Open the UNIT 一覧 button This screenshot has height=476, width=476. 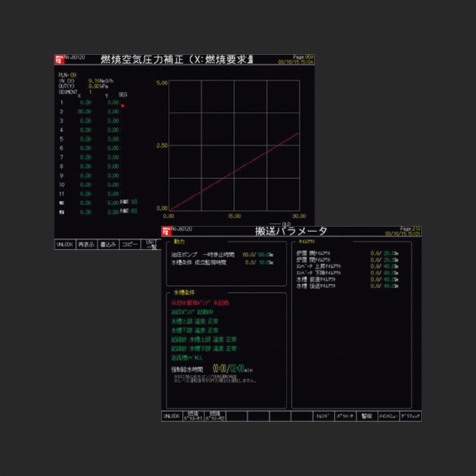coord(151,245)
